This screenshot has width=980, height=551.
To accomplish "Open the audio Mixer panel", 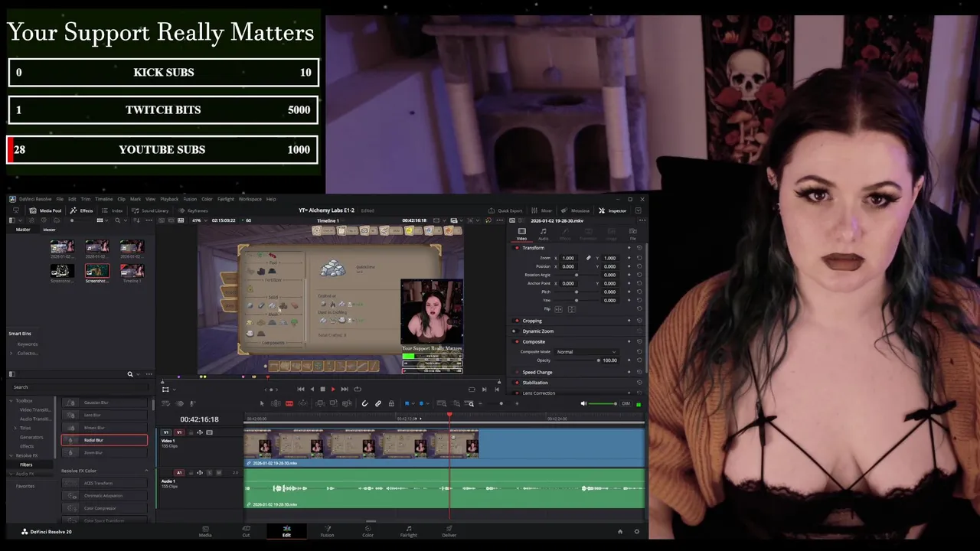I will click(542, 210).
